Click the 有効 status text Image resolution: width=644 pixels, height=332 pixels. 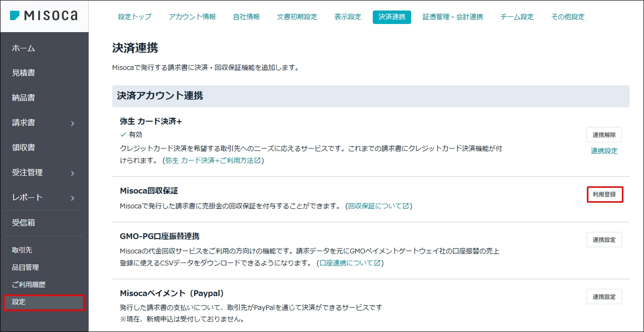tap(136, 135)
